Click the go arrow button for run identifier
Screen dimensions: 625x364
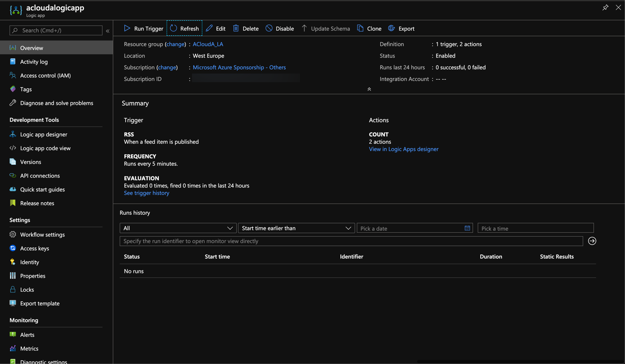[592, 241]
